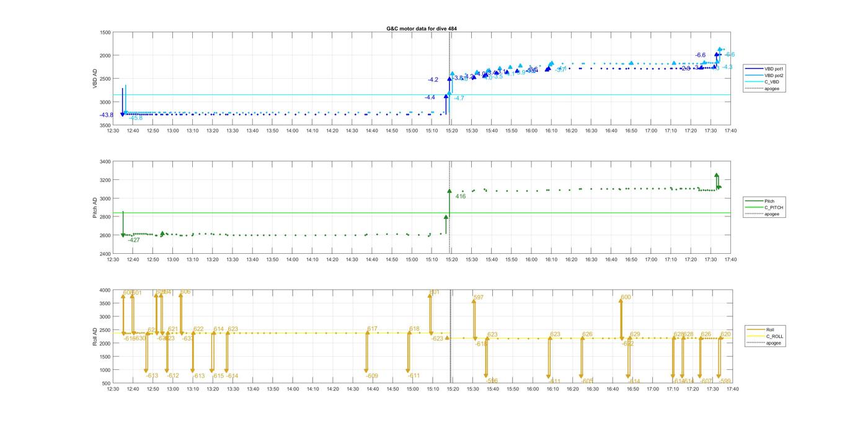
Task: Select the "C_PITCH" legend entry
Action: [x=774, y=207]
